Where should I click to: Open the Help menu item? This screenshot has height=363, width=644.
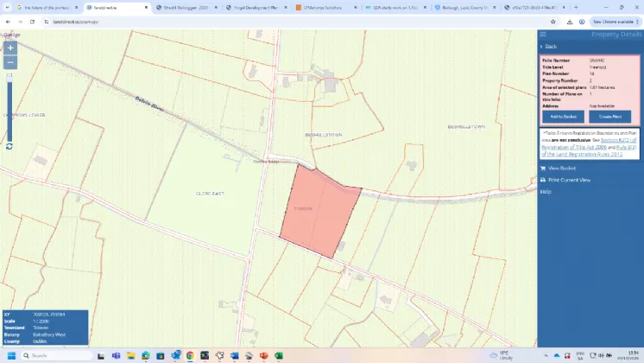546,191
